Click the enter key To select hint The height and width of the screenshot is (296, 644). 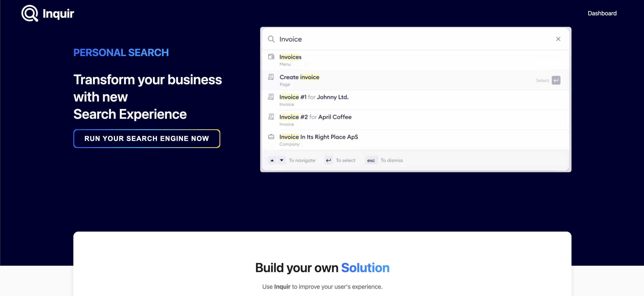[x=328, y=160]
